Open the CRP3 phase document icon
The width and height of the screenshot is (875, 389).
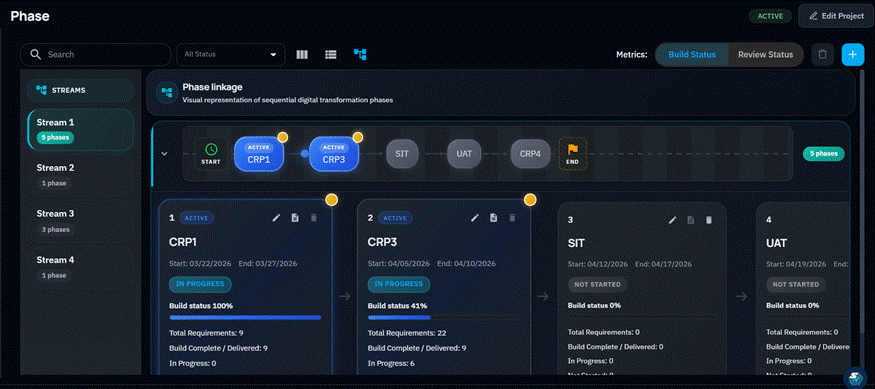[493, 218]
